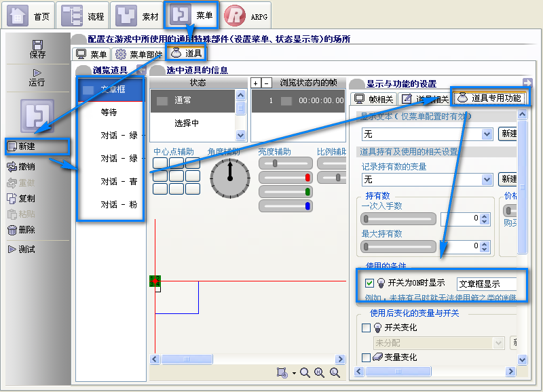Click the 一次入手数 slider
Image resolution: width=543 pixels, height=392 pixels.
(x=398, y=218)
